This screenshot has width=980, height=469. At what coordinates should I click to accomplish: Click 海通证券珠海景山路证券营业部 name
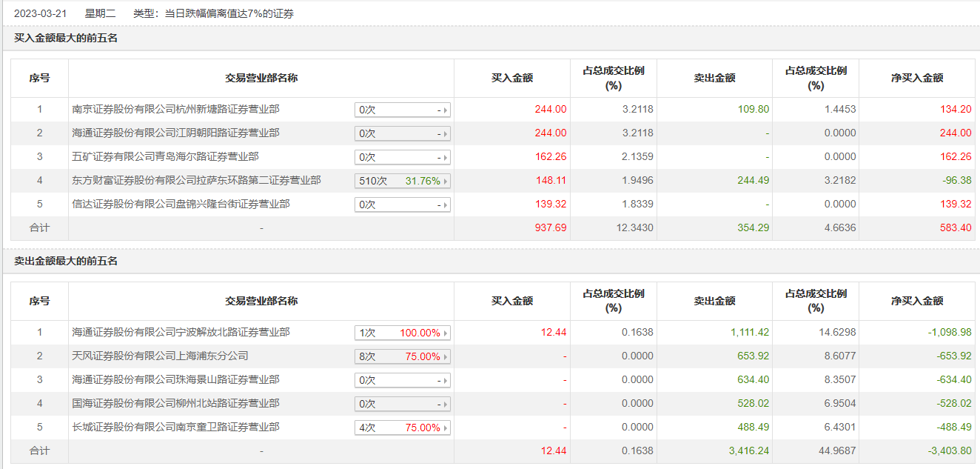tap(175, 380)
